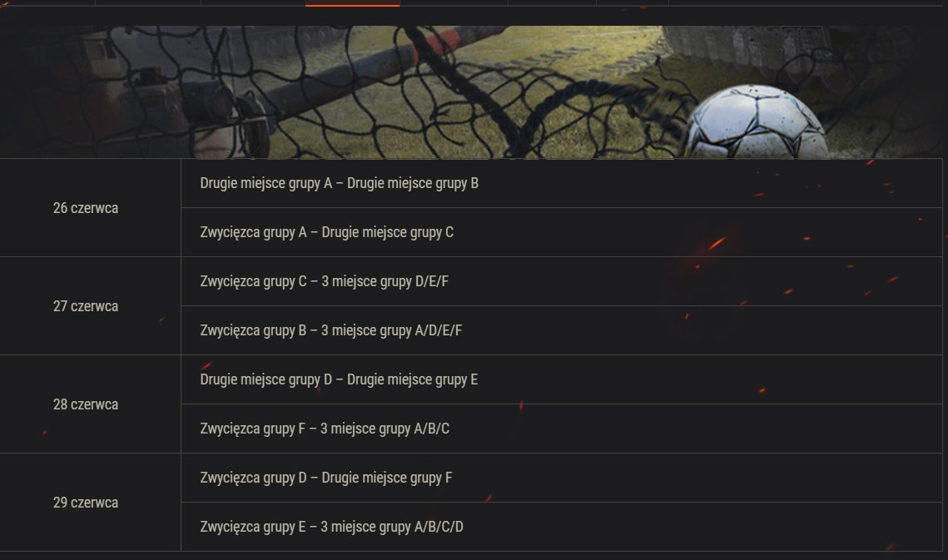948x560 pixels.
Task: Open the tab just before the orange-underlined tab
Action: (x=253, y=3)
